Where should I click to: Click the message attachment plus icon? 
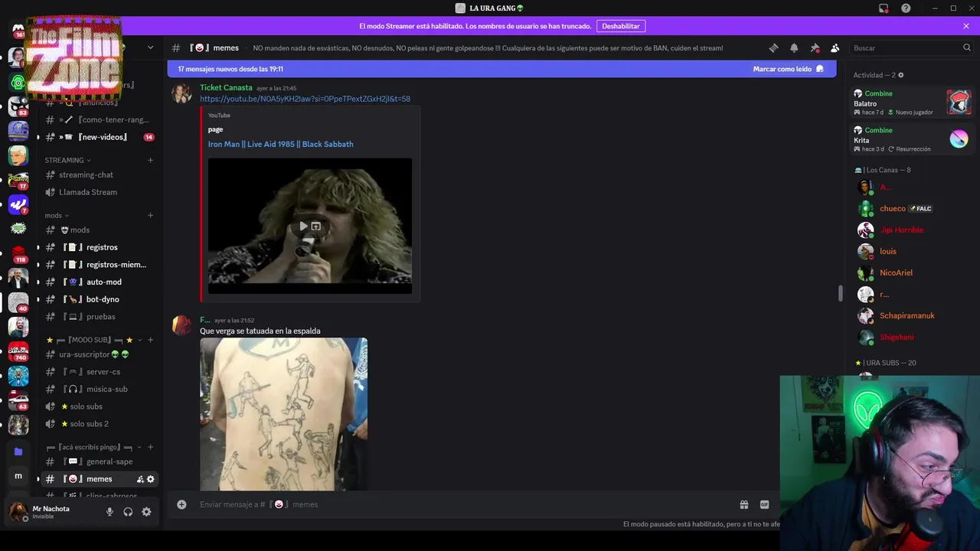pos(181,504)
